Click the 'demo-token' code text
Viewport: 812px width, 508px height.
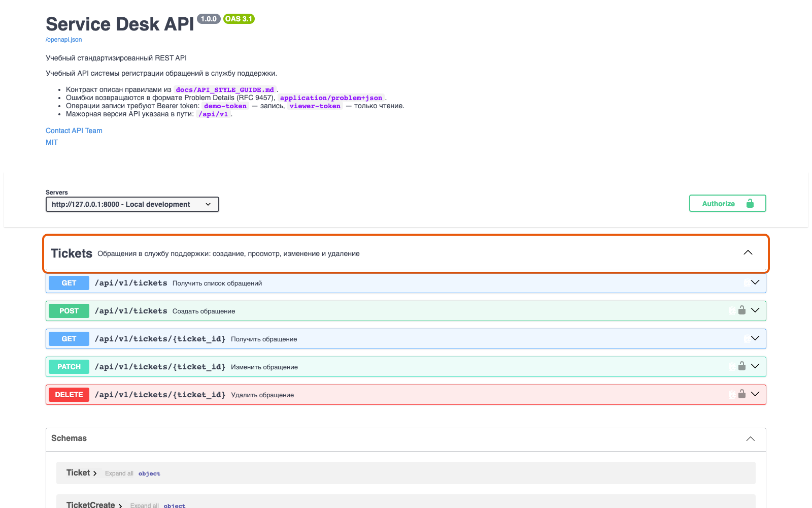(225, 106)
